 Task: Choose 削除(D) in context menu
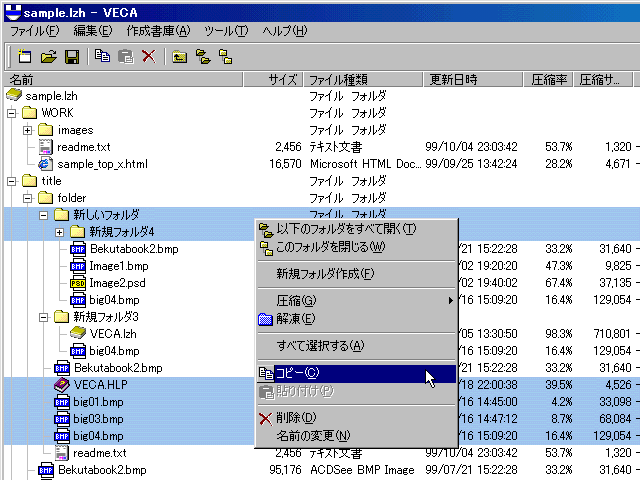(x=356, y=418)
